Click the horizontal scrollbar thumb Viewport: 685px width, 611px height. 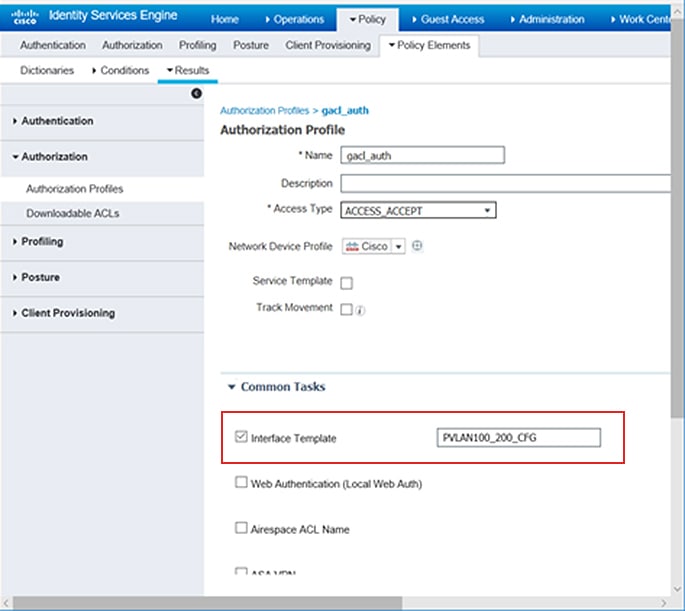point(207,604)
